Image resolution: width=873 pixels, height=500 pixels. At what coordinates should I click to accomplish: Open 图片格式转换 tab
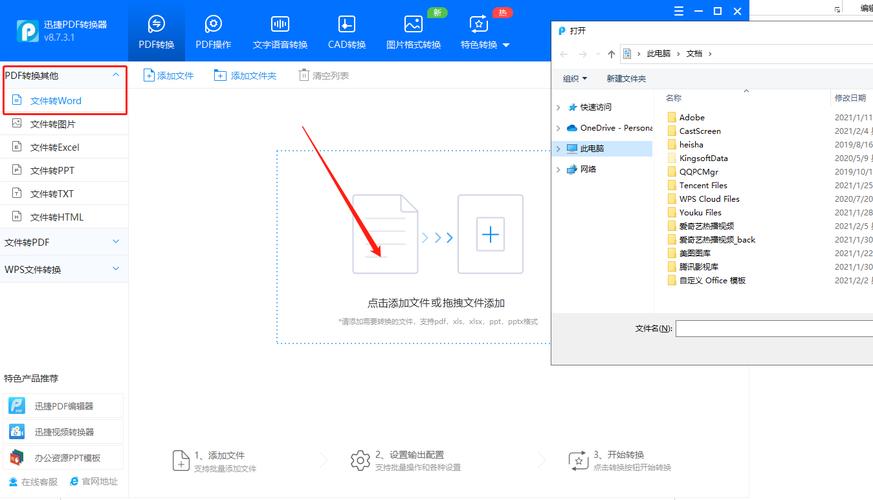(413, 31)
